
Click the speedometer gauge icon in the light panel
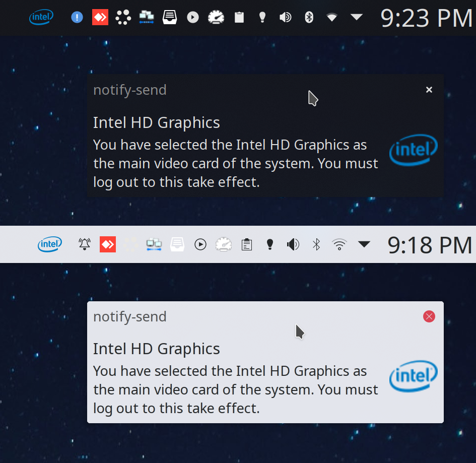pyautogui.click(x=224, y=244)
